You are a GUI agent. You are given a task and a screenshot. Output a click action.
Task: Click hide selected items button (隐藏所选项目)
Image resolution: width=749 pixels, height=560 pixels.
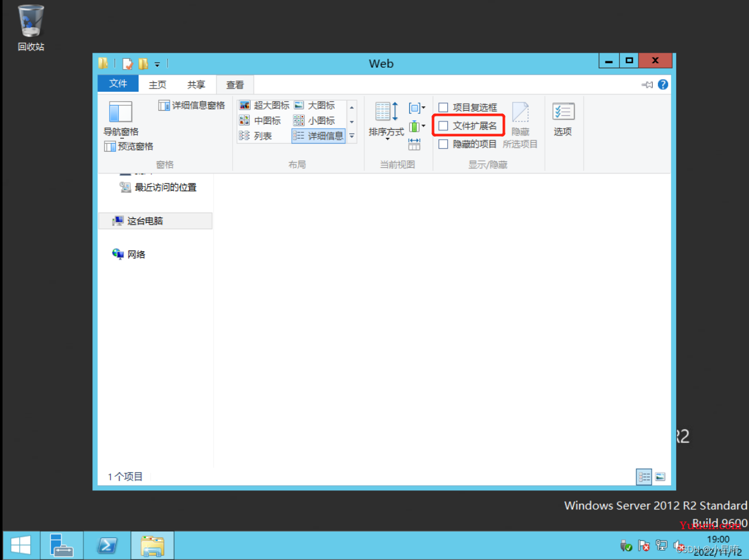(x=520, y=125)
